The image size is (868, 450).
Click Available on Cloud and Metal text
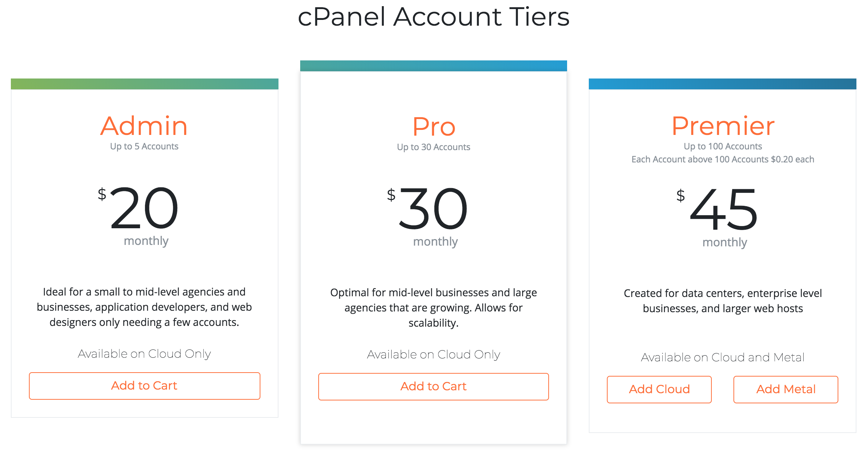point(723,357)
